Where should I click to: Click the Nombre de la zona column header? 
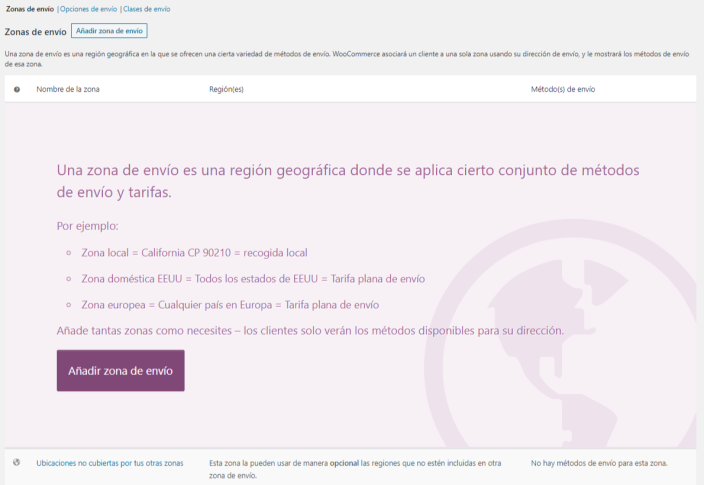point(68,89)
